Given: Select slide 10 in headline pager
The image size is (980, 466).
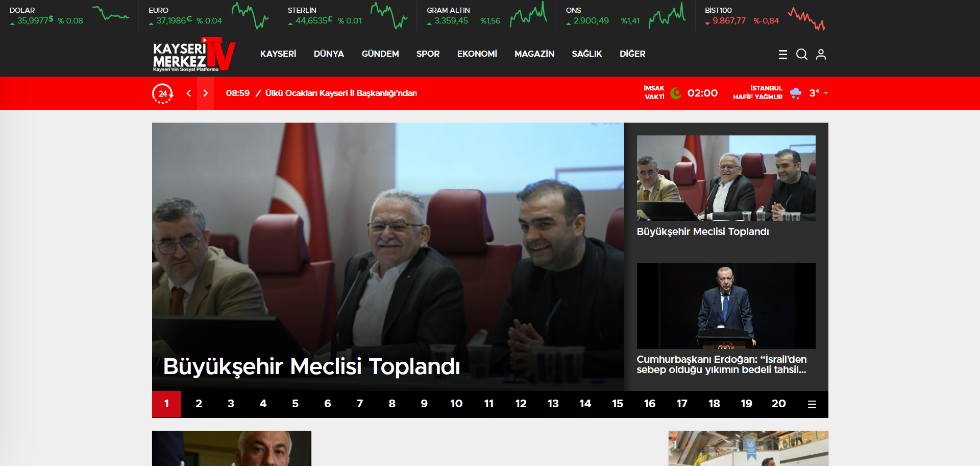Looking at the screenshot, I should click(456, 404).
